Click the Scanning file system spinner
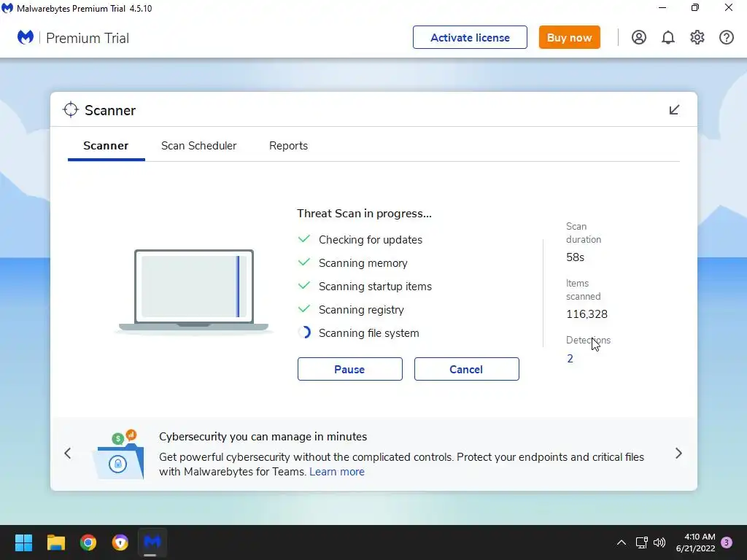This screenshot has width=747, height=560. point(304,332)
